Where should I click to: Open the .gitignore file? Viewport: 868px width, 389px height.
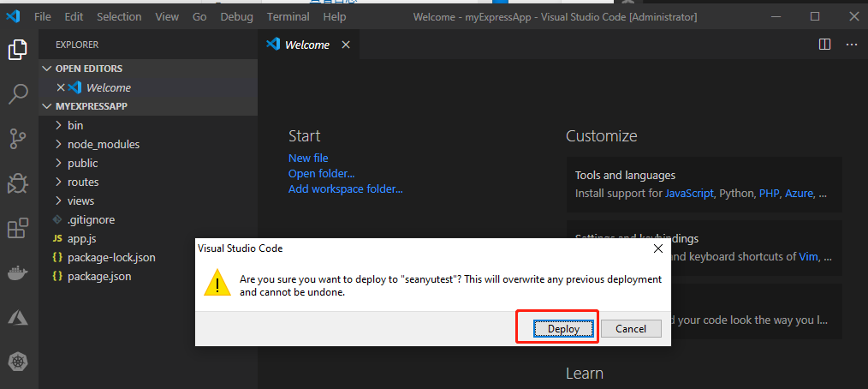pos(148,220)
